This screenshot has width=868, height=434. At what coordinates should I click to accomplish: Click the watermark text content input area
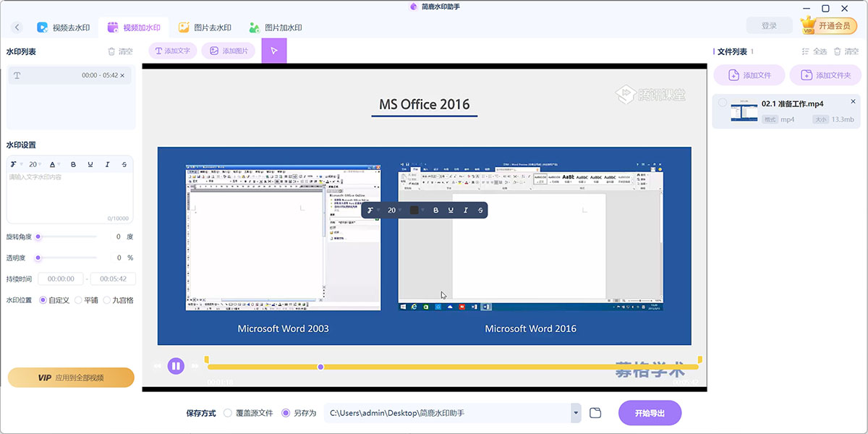tap(69, 197)
